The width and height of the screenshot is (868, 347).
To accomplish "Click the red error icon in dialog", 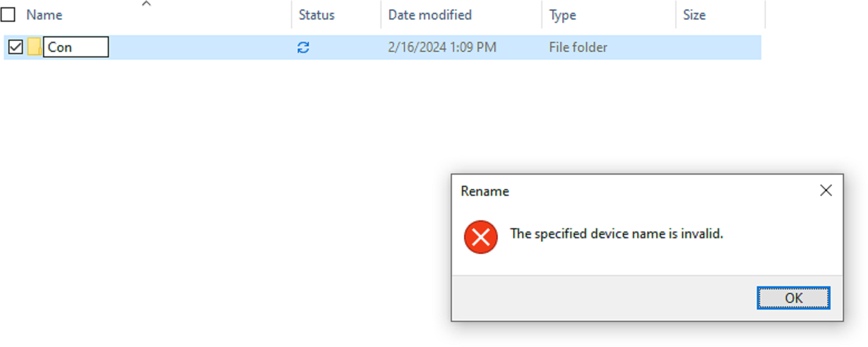I will pyautogui.click(x=480, y=237).
